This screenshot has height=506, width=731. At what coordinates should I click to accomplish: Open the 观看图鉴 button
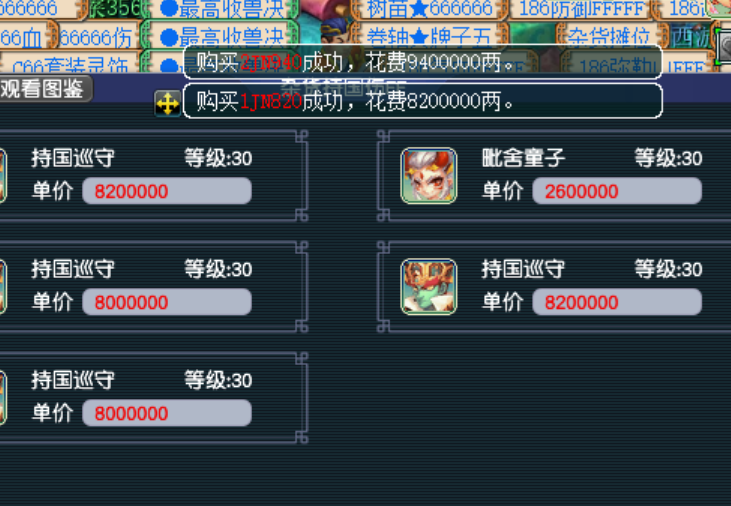tap(43, 88)
